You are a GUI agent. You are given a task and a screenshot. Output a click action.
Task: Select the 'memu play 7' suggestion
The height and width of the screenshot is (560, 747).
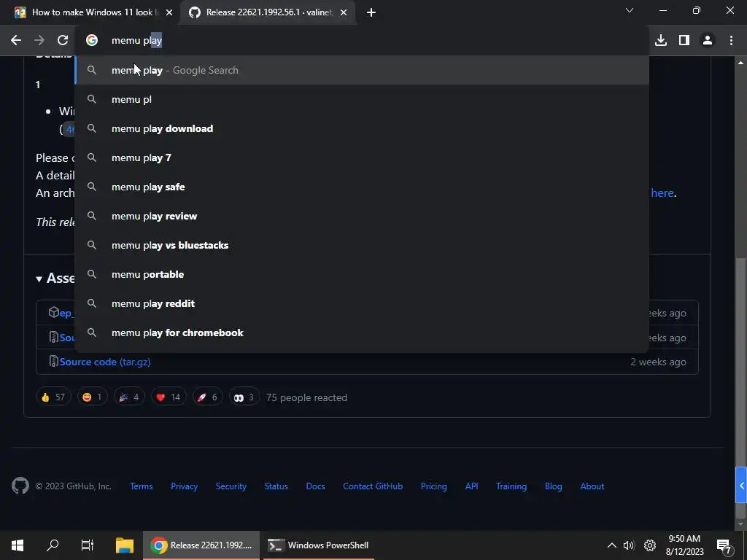click(x=362, y=157)
